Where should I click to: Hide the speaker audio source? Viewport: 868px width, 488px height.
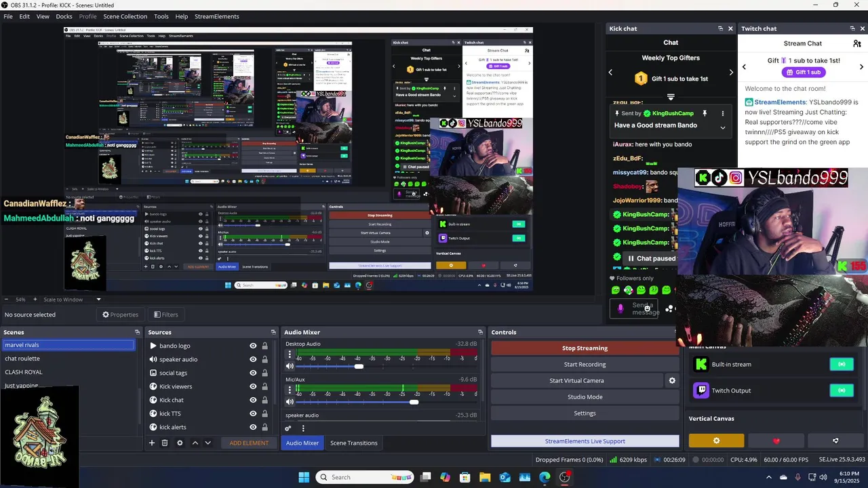253,359
